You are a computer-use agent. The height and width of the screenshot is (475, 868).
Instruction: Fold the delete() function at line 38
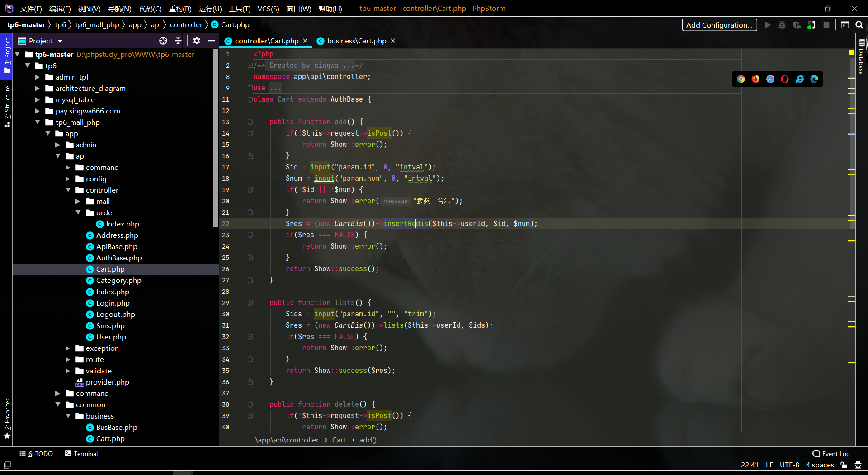(x=250, y=404)
